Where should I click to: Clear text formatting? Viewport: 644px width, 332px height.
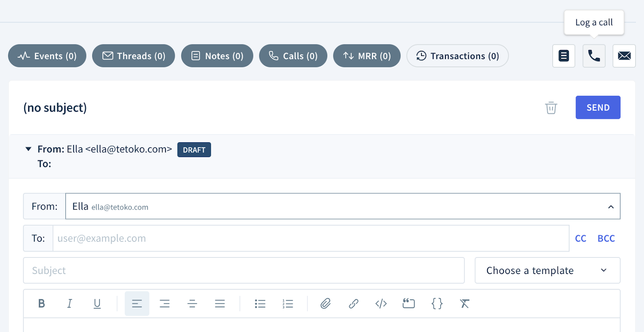[465, 303]
